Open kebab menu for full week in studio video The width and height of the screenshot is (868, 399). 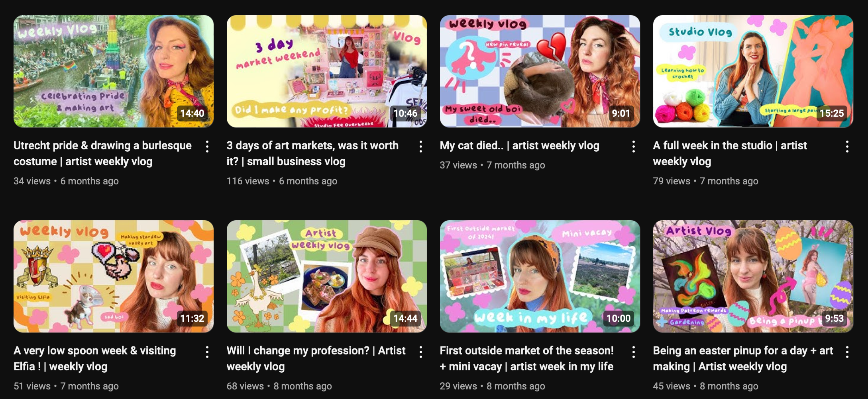tap(847, 147)
